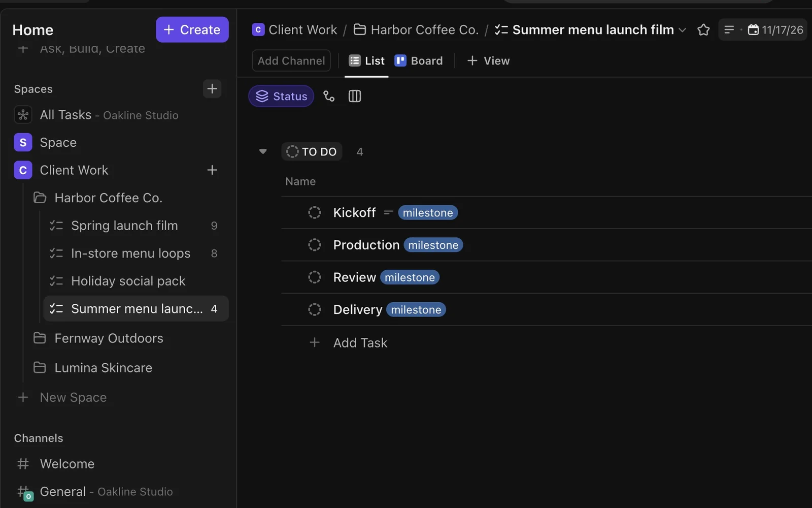Open the 11/17/26 date calendar button
The height and width of the screenshot is (508, 812).
(x=775, y=30)
